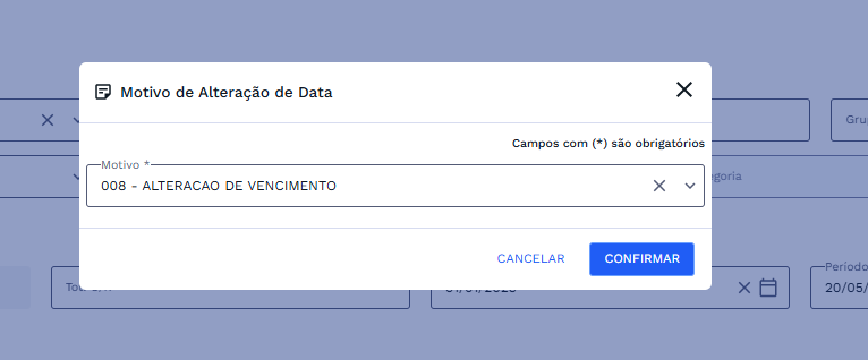Clear the background date field with its X

[x=744, y=288]
